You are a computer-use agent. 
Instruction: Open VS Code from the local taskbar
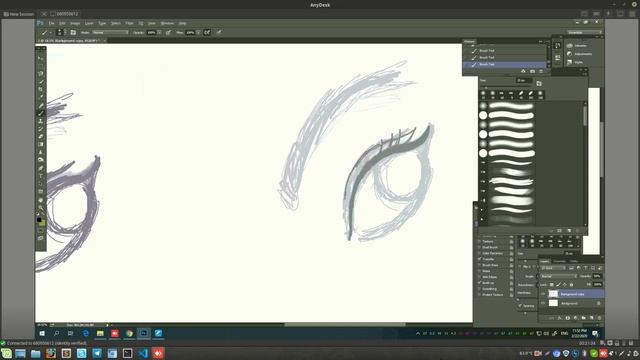point(143,353)
